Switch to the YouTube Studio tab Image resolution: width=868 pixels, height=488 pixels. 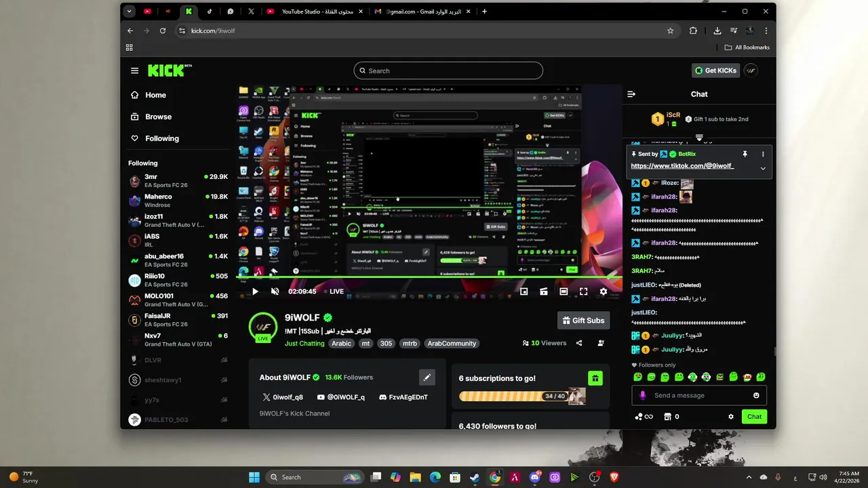tap(316, 12)
